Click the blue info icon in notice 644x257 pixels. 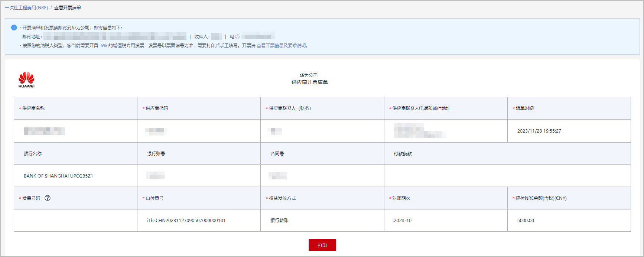coord(14,27)
